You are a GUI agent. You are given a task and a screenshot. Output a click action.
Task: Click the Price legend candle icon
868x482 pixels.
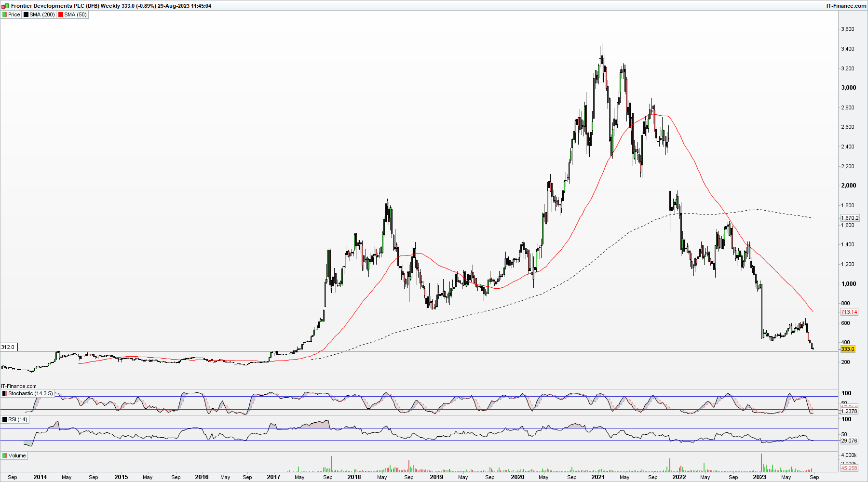[5, 14]
